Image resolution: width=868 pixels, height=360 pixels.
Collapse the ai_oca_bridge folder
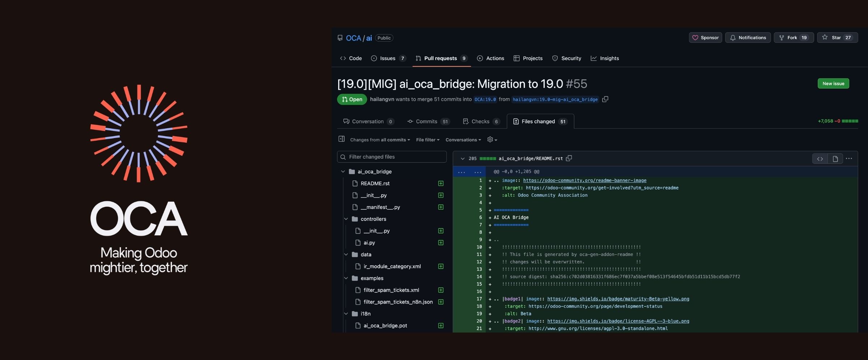[x=343, y=172]
